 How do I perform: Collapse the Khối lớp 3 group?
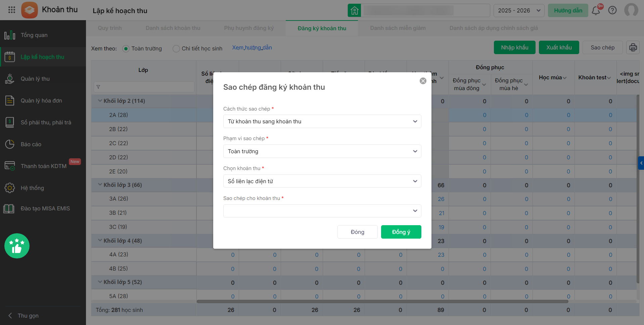click(100, 185)
